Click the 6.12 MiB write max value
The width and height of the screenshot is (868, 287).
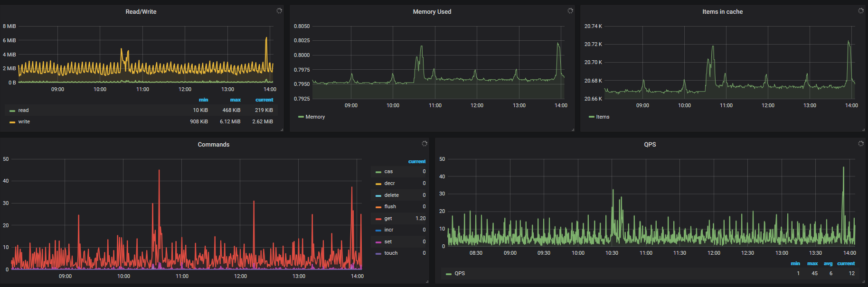(x=230, y=121)
